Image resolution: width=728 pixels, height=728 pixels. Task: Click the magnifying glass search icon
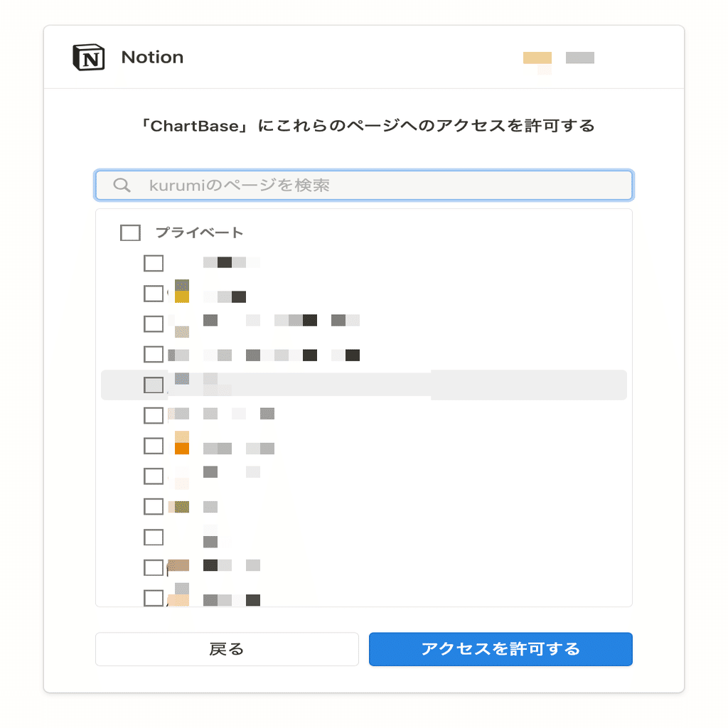pos(122,186)
